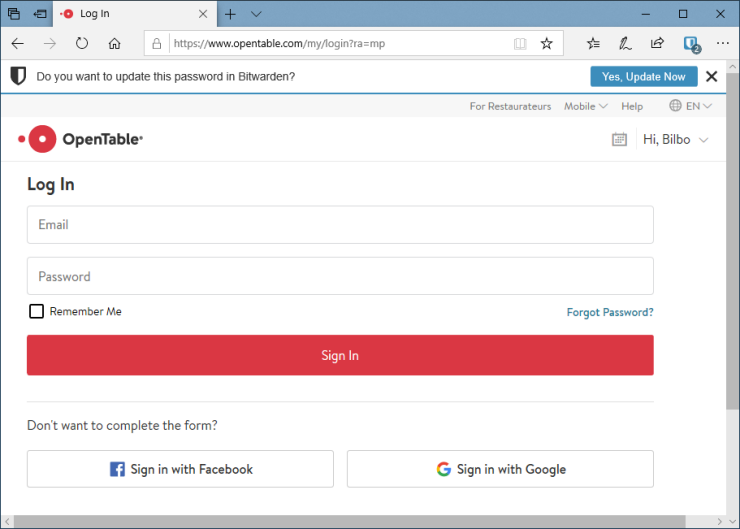The width and height of the screenshot is (740, 529).
Task: Expand the Hi, Bilbo account menu
Action: (x=675, y=140)
